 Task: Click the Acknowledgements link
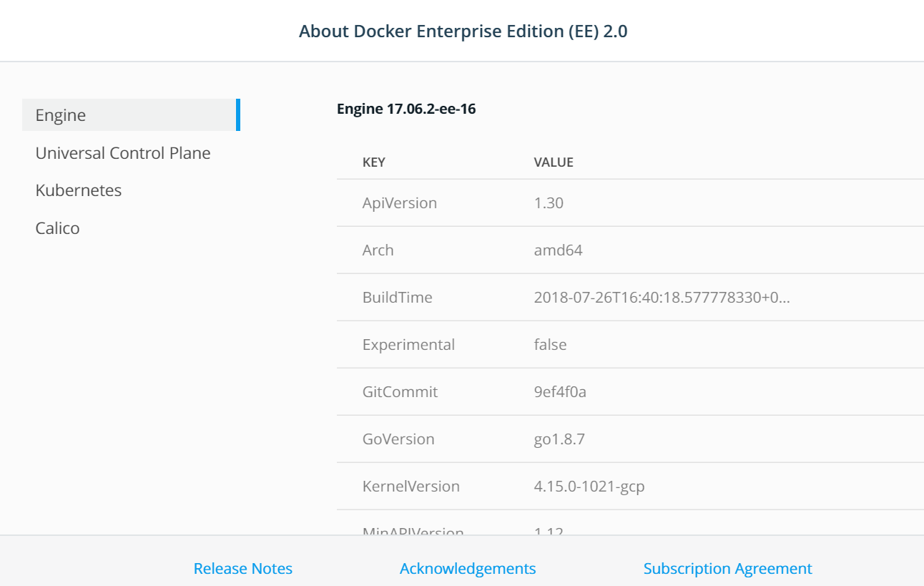click(x=468, y=569)
